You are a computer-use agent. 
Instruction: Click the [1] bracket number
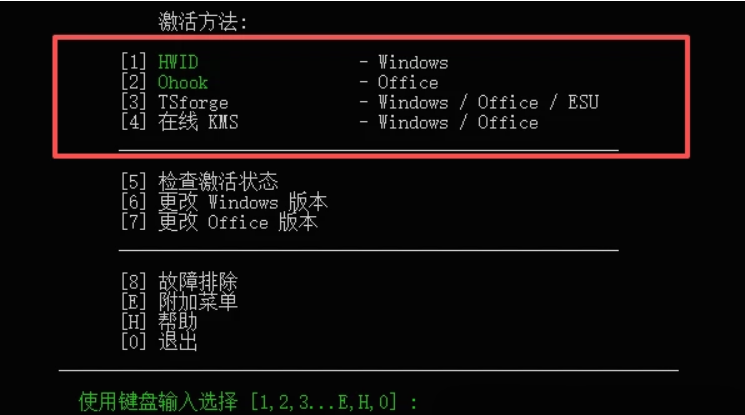point(134,63)
